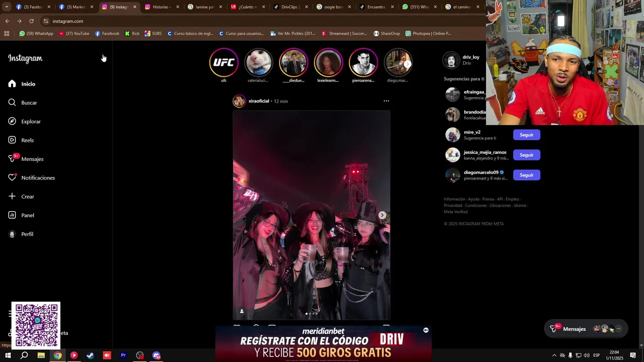Open the driv_loy account profile
The image size is (644, 362).
click(x=471, y=57)
